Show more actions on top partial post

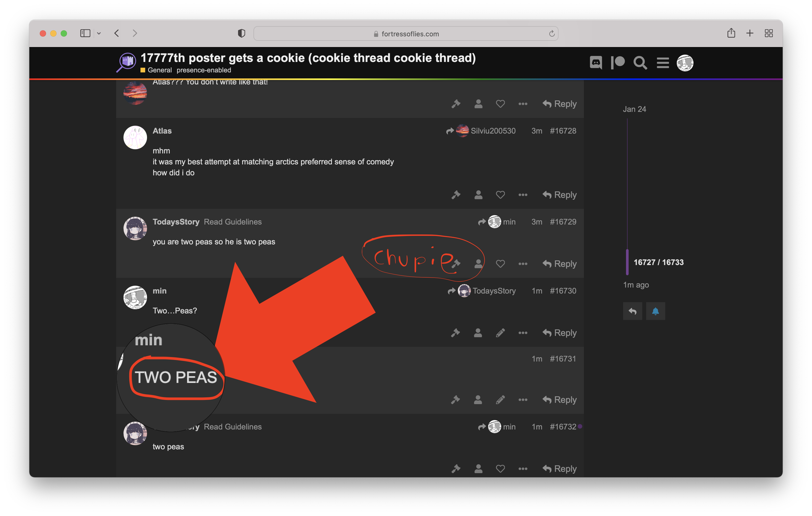pos(523,104)
